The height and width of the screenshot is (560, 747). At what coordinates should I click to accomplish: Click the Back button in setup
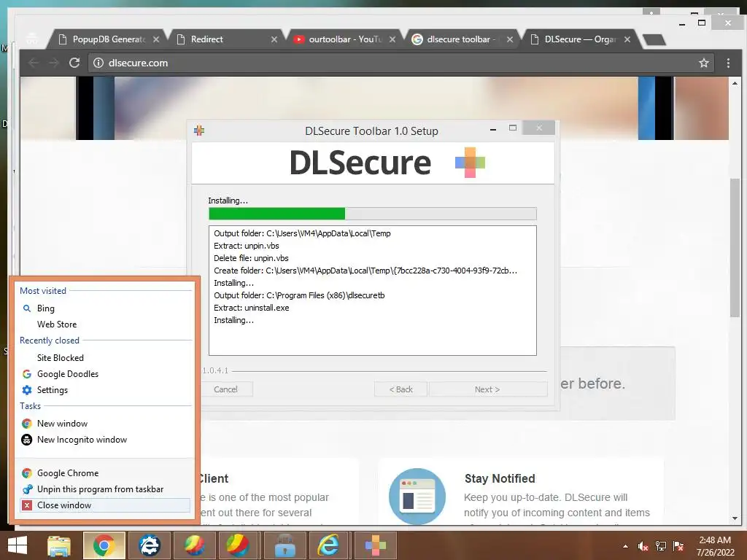point(400,389)
